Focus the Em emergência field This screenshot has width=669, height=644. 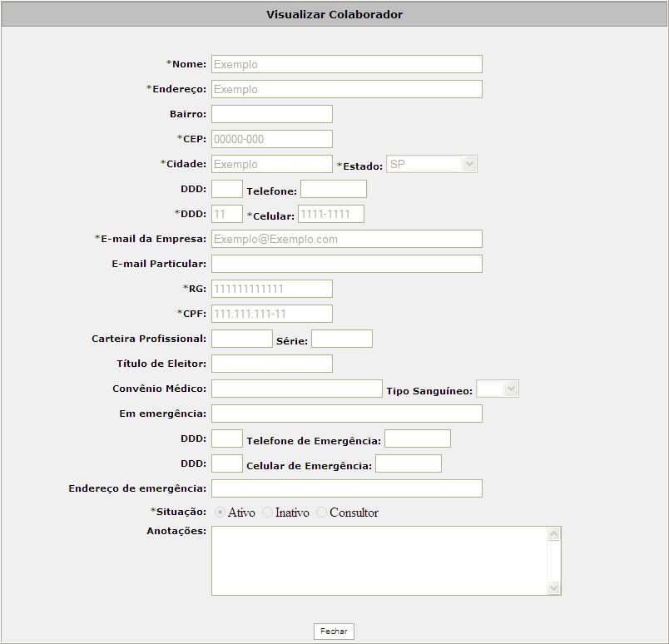[347, 414]
